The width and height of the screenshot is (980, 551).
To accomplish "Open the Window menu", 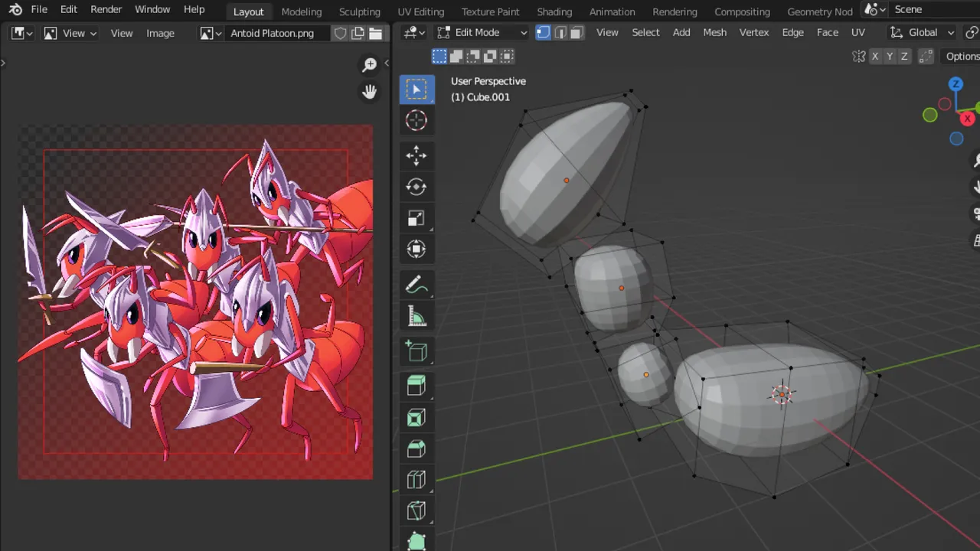I will coord(152,10).
